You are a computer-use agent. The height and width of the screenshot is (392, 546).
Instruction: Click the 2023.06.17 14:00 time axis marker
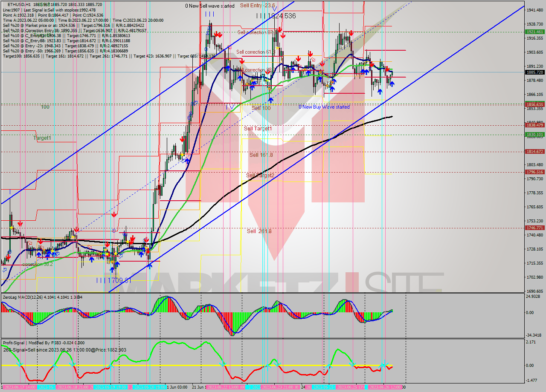pyautogui.click(x=20, y=387)
